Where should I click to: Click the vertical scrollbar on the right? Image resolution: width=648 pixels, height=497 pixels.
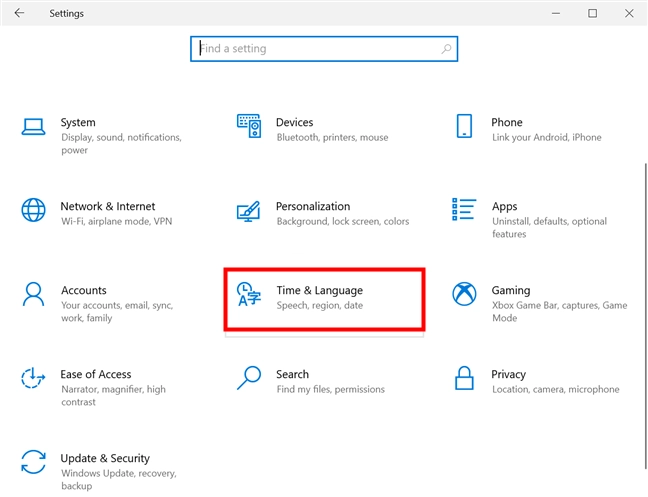pos(645,316)
